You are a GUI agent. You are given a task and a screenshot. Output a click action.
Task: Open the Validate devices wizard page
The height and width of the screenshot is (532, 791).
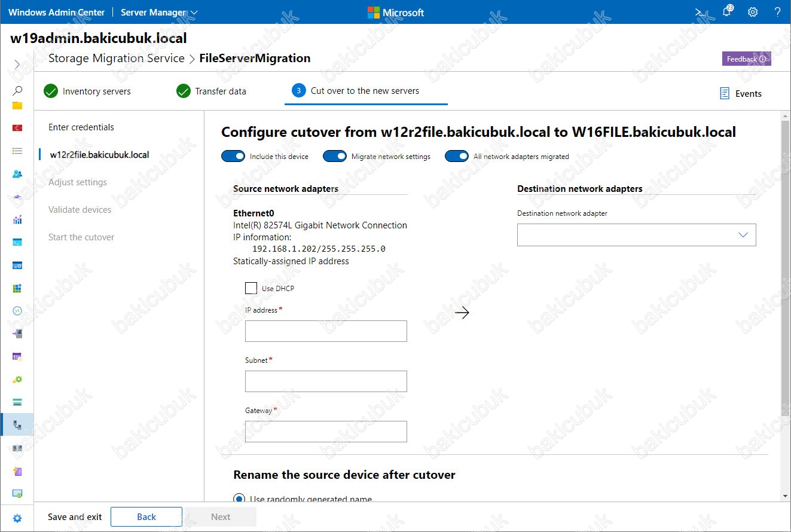[x=80, y=210]
